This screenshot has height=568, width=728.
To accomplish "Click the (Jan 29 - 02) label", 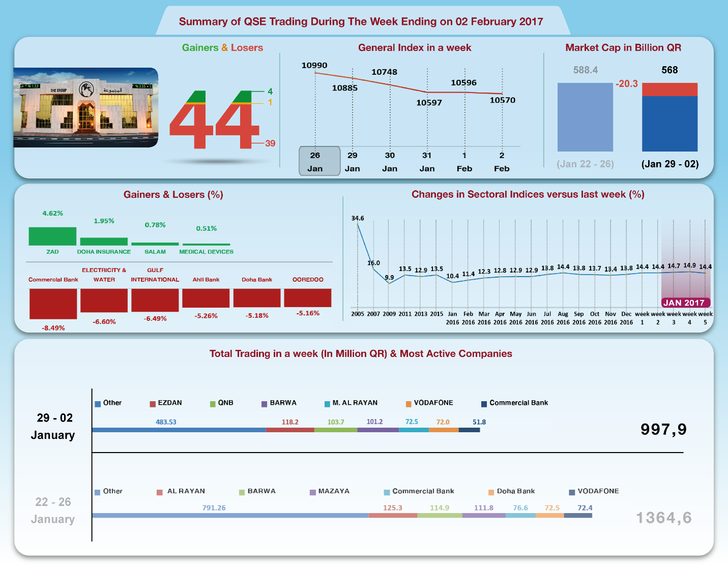I will point(670,164).
